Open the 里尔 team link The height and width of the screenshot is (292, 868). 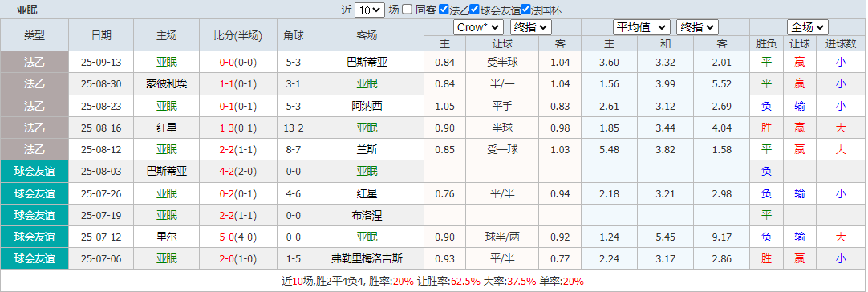click(x=167, y=237)
